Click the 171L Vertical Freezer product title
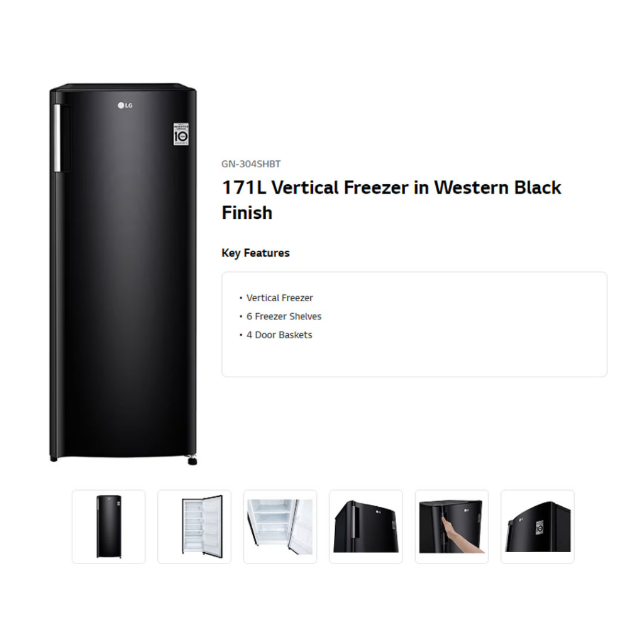Viewport: 644px width, 644px height. click(x=391, y=200)
